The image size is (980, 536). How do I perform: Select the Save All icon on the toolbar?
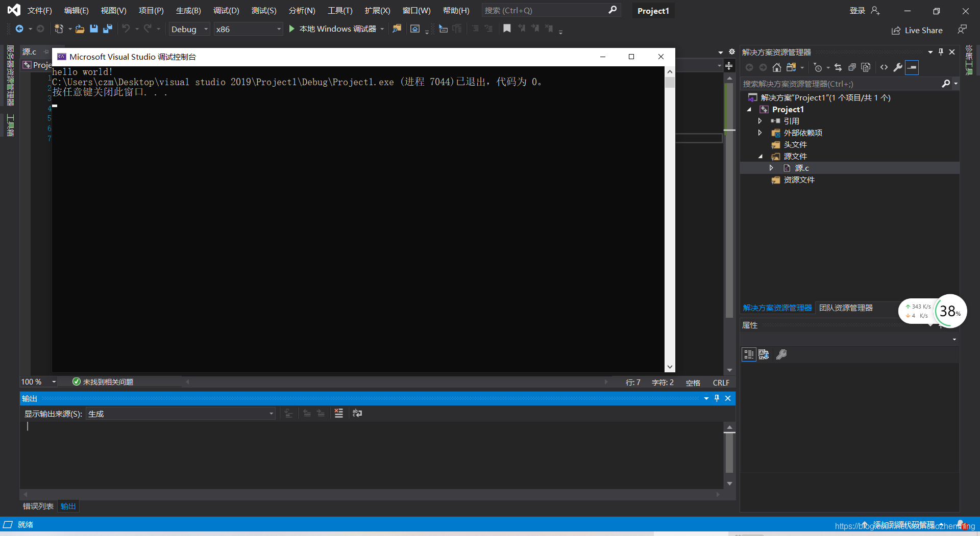pyautogui.click(x=108, y=29)
